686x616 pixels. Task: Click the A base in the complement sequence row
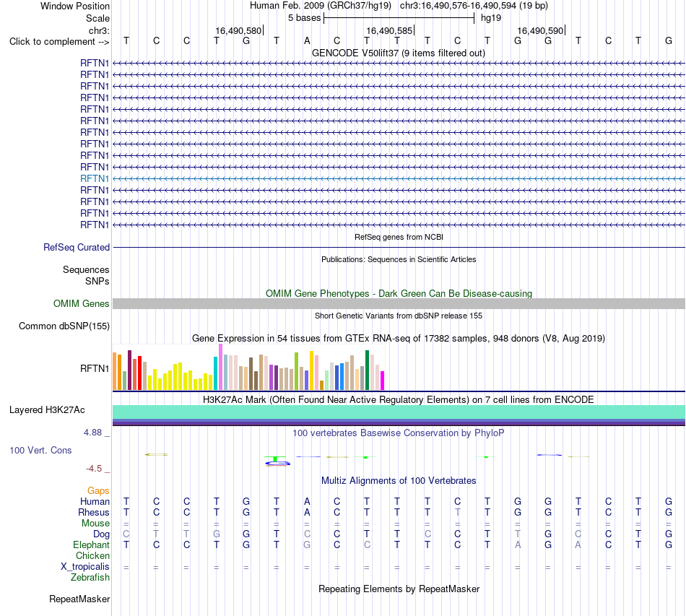pyautogui.click(x=307, y=41)
